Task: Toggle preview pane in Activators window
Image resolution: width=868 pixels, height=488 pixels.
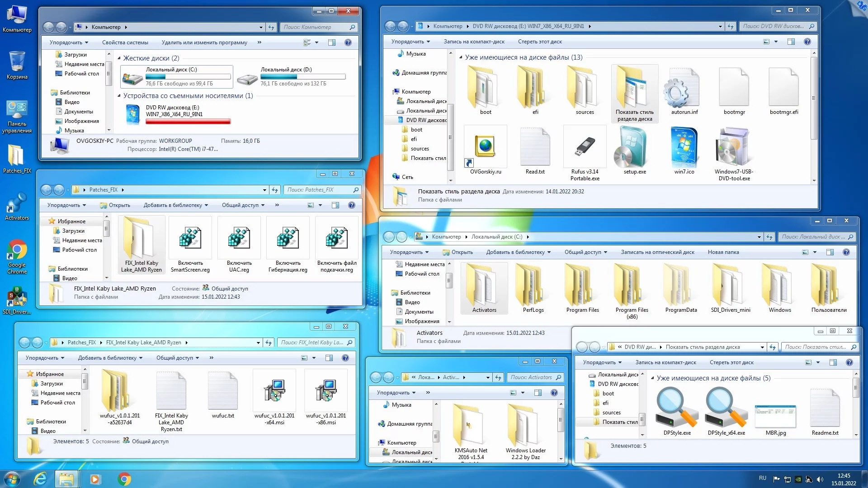Action: coord(538,393)
